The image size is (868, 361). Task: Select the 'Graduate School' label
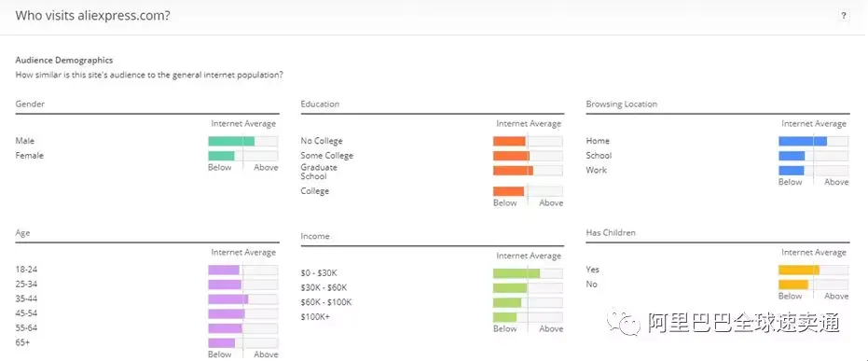[319, 172]
